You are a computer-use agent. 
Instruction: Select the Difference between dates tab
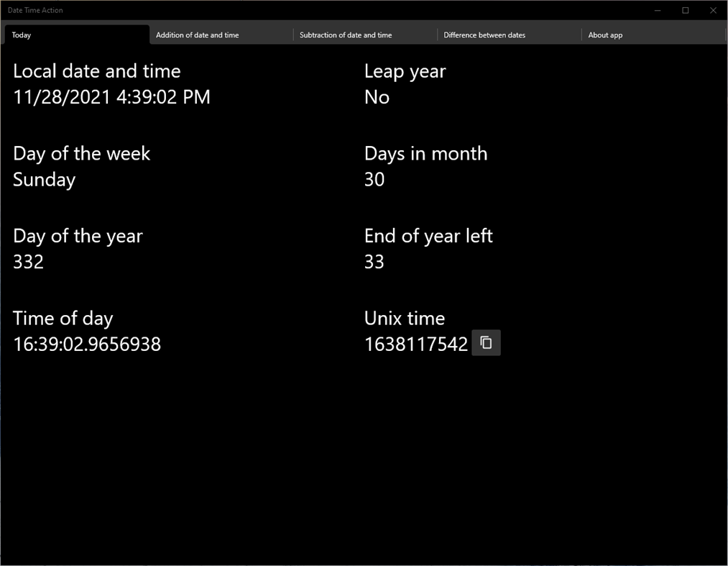[483, 35]
